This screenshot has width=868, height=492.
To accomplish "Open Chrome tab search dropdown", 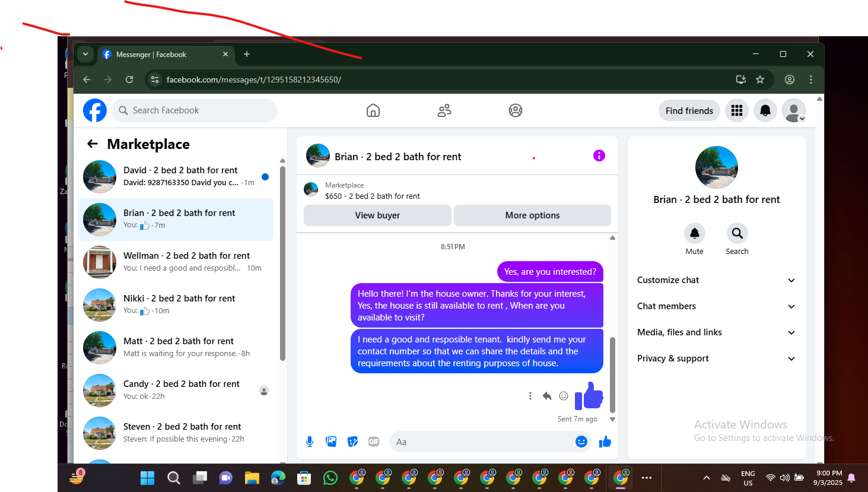I will click(85, 54).
